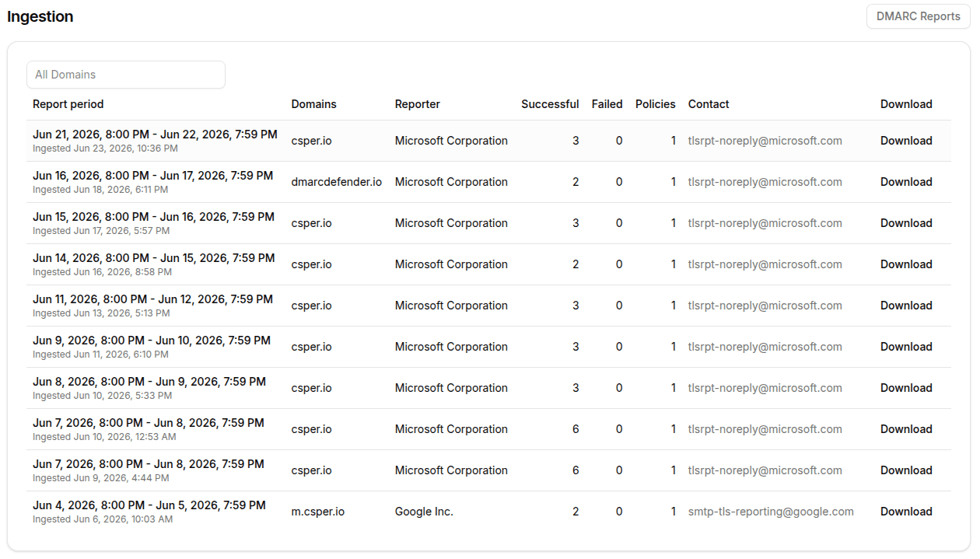The height and width of the screenshot is (559, 980).
Task: Click the Download column header
Action: 906,104
